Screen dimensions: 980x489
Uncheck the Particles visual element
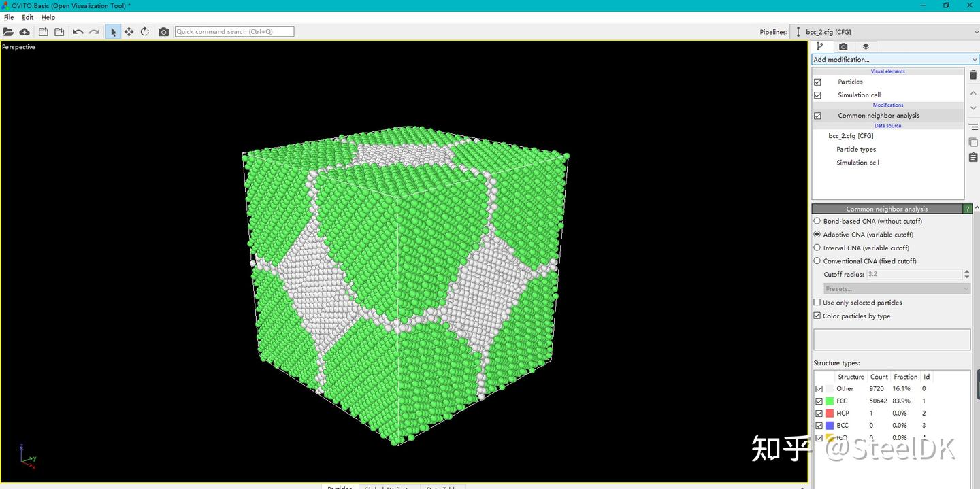[817, 82]
